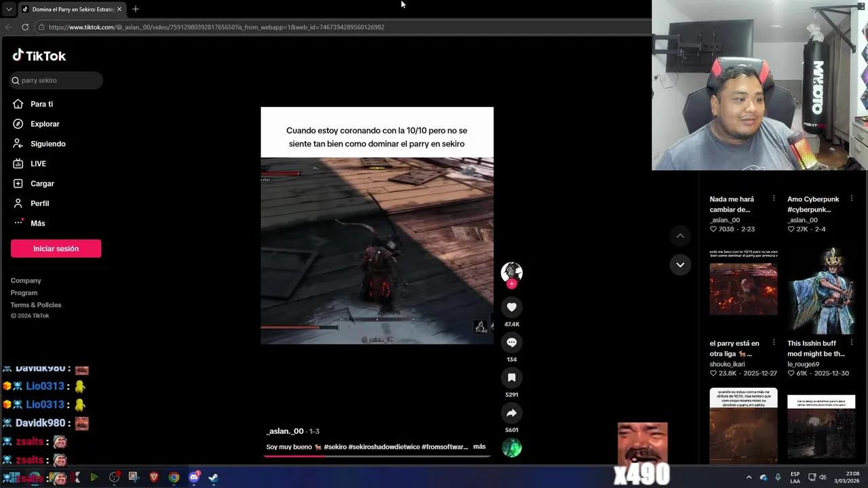Open the spinning sound disc icon
The image size is (868, 488).
[511, 448]
